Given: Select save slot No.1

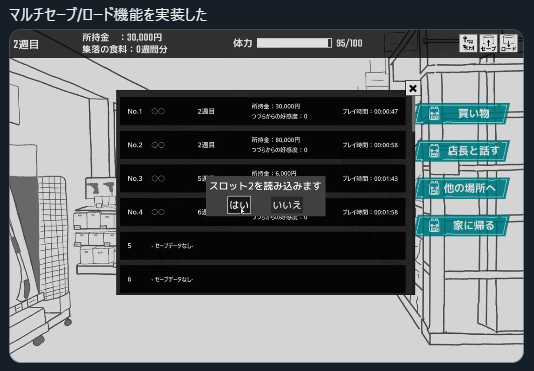Looking at the screenshot, I should click(x=263, y=111).
